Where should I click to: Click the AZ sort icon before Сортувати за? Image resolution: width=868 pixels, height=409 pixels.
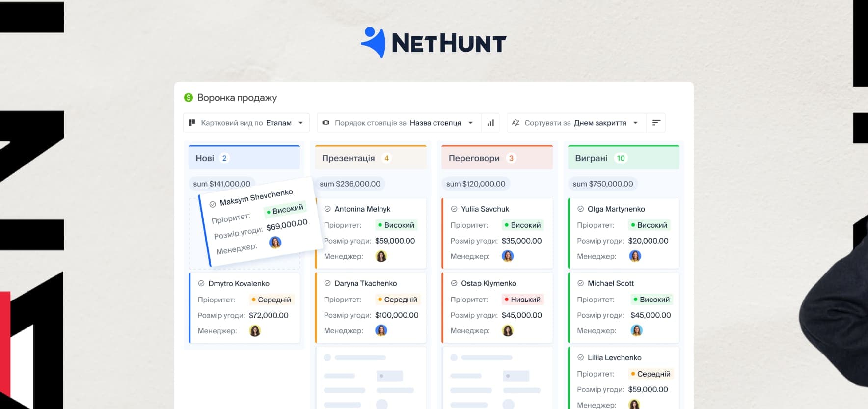515,123
